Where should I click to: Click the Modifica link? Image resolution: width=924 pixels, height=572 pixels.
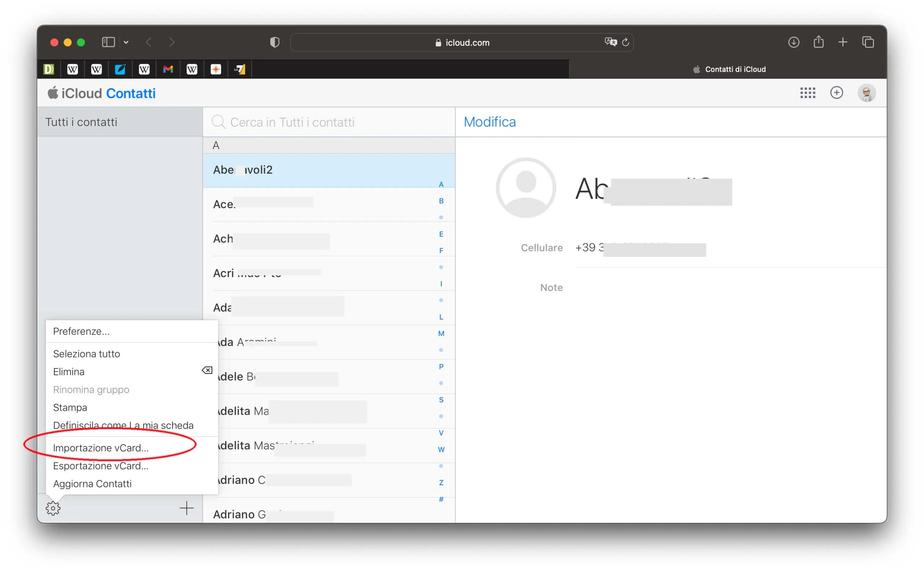click(489, 122)
